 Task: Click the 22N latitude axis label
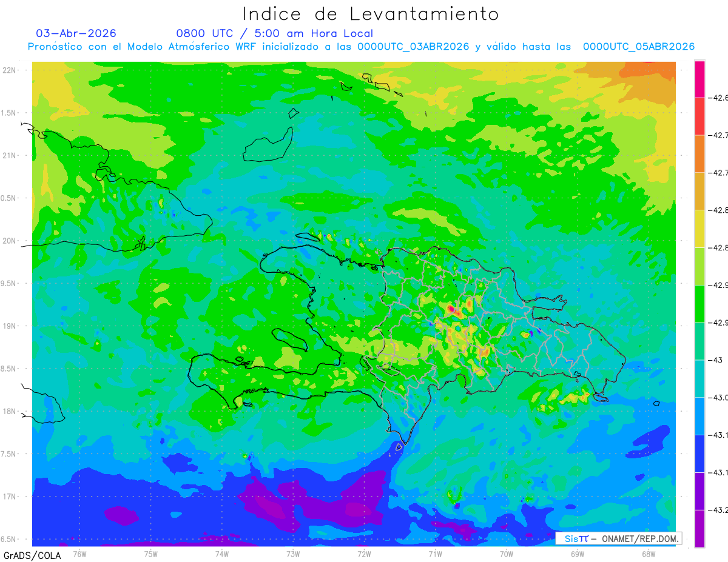pos(10,70)
